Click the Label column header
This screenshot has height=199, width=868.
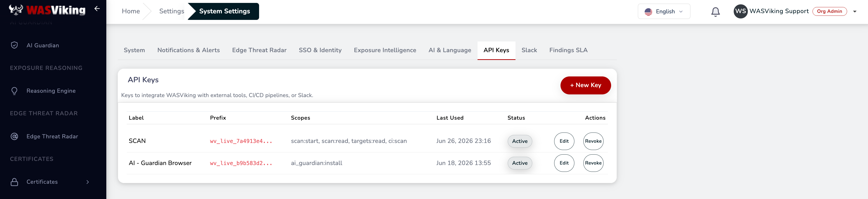tap(136, 118)
